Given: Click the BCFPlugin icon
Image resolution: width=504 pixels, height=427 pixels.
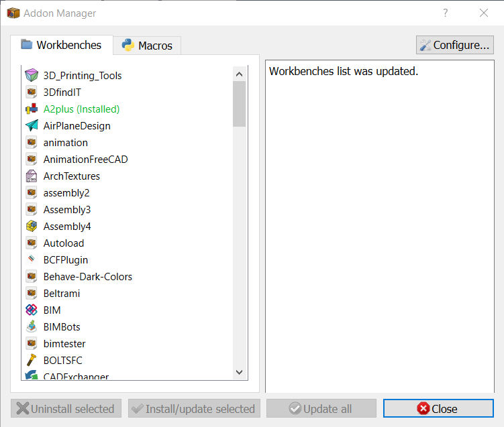Looking at the screenshot, I should click(x=32, y=259).
